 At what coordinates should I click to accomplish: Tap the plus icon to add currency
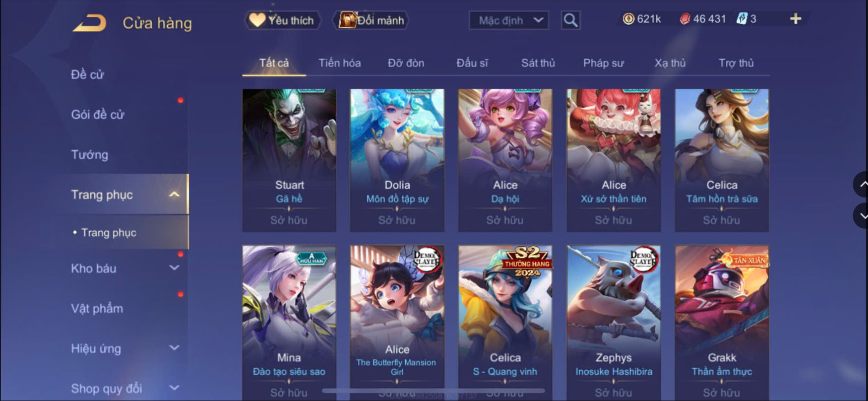click(795, 19)
